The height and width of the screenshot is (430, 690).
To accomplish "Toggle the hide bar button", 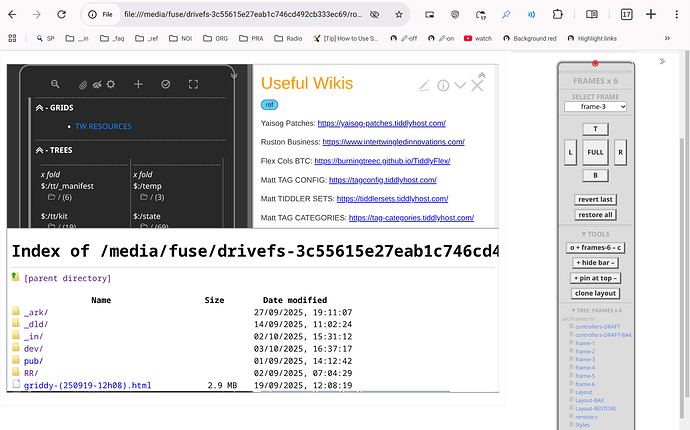I will tap(595, 262).
